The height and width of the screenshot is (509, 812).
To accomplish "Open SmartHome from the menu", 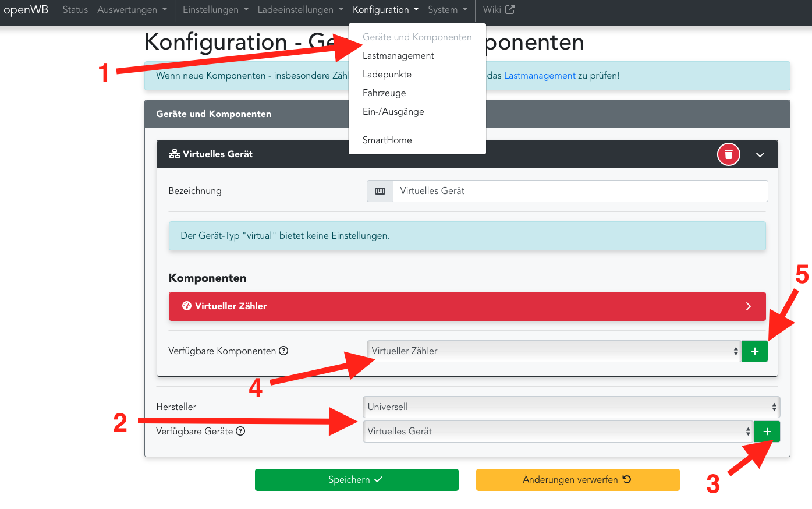I will pyautogui.click(x=387, y=140).
